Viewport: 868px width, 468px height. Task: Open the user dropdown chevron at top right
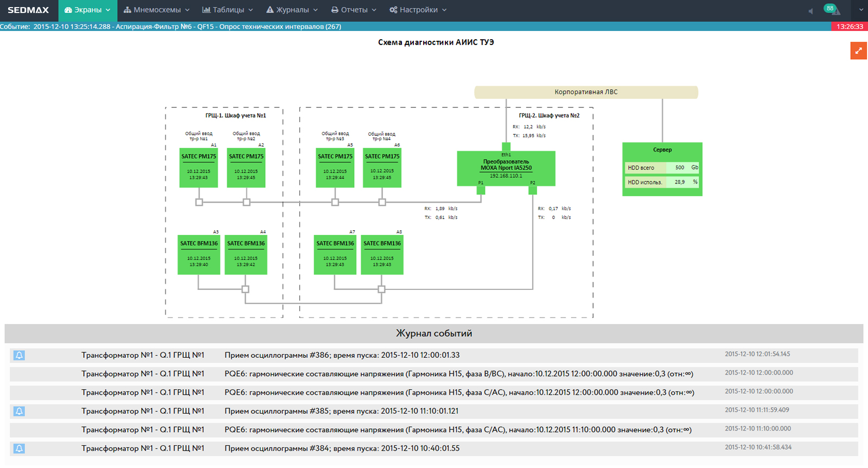tap(860, 10)
